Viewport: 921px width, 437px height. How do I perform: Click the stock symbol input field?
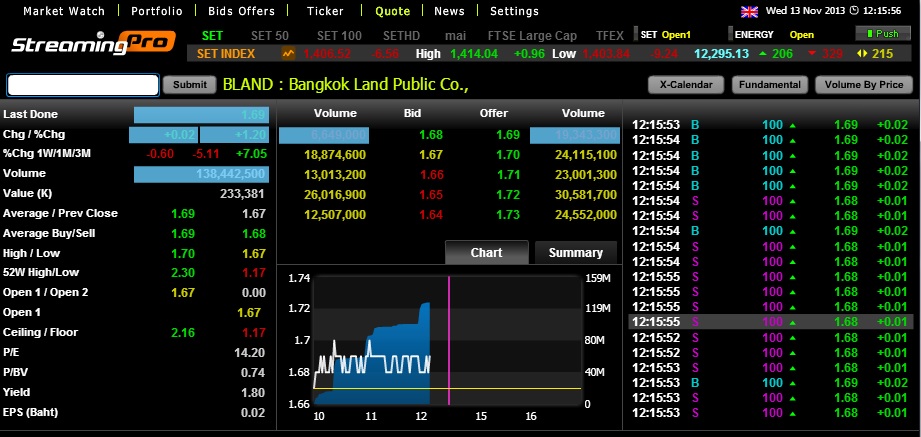(83, 85)
